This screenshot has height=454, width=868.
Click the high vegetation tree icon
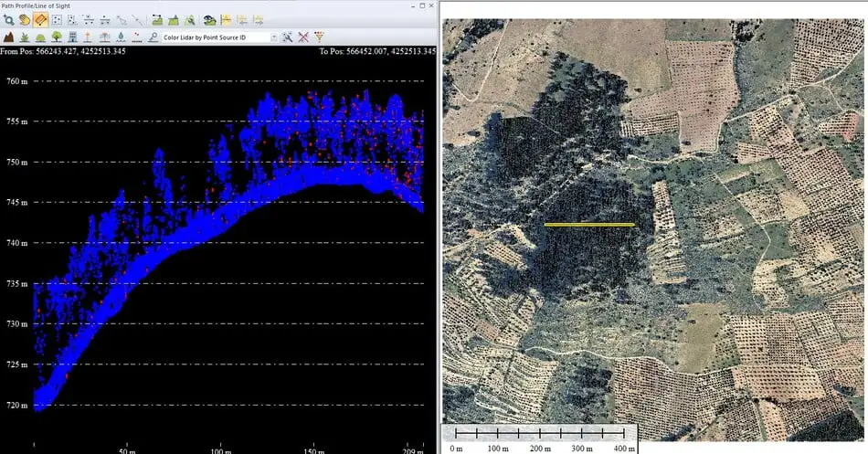click(x=57, y=37)
